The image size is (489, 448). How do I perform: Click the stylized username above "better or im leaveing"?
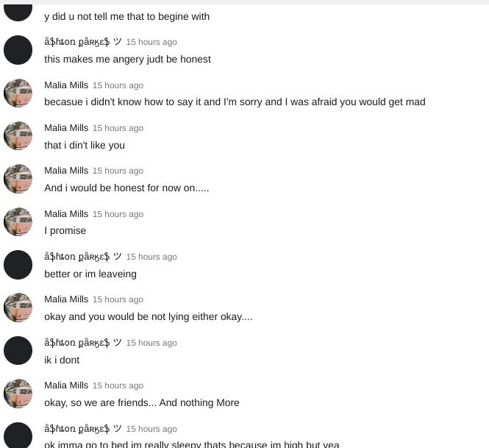tap(82, 257)
